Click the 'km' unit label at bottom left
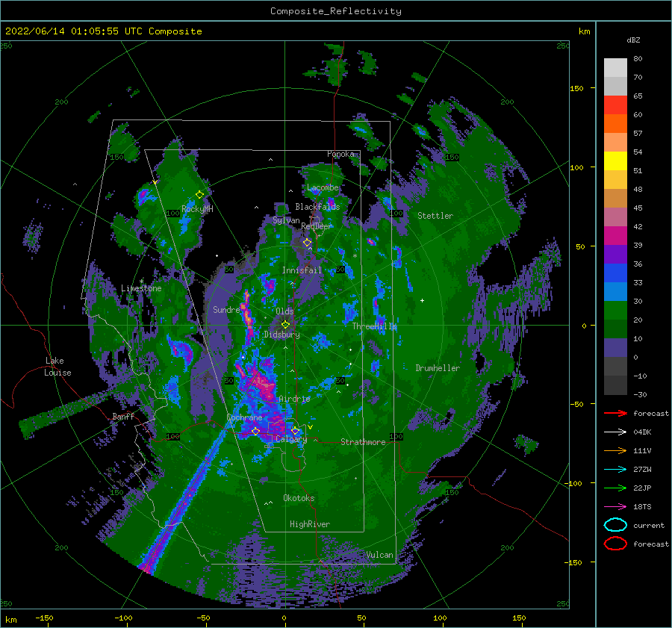Screen dimensions: 672x628 coord(10,620)
